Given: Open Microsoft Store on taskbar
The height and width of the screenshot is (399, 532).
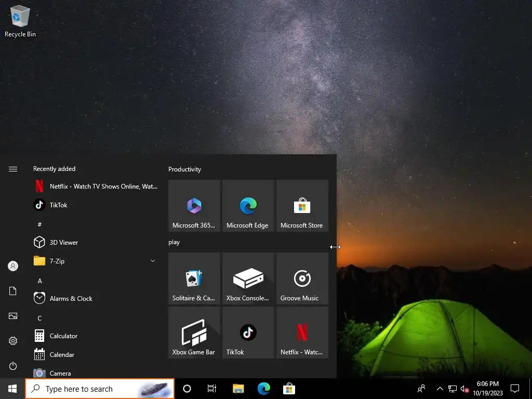Looking at the screenshot, I should 289,389.
